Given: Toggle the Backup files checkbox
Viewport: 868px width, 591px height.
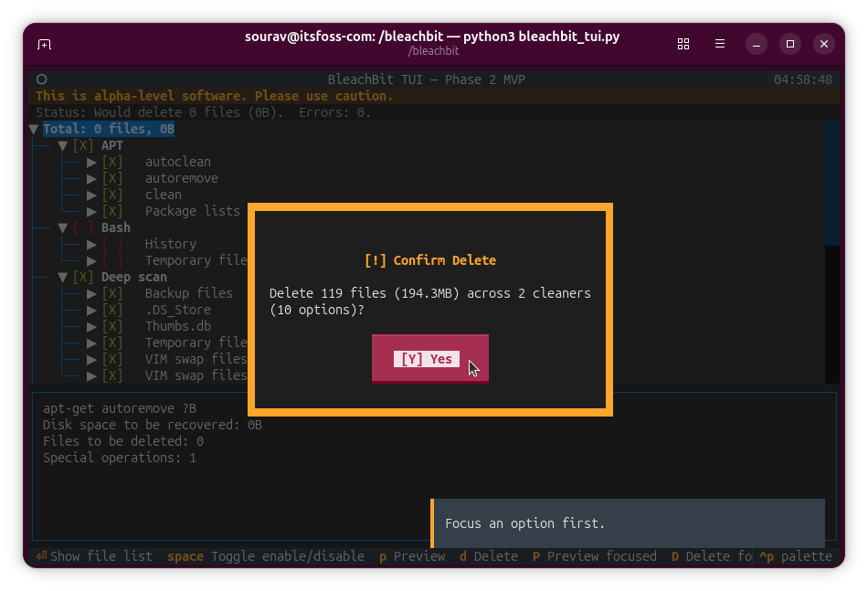Looking at the screenshot, I should pyautogui.click(x=112, y=293).
